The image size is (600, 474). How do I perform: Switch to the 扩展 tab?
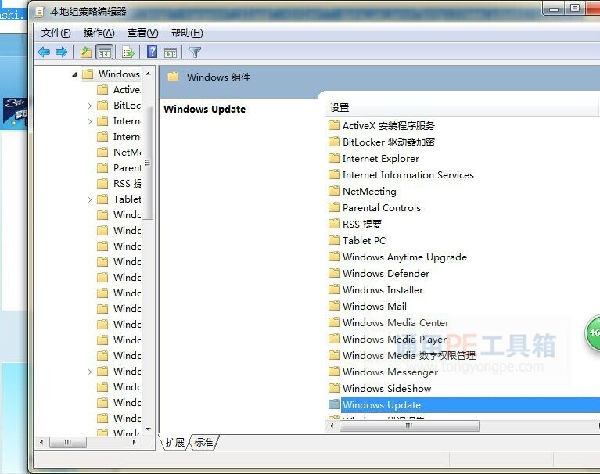click(x=175, y=443)
